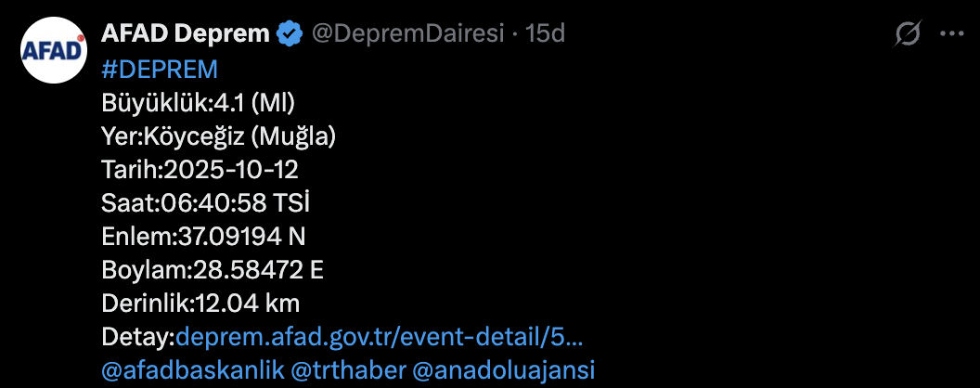
Task: Visit the @anadoluajansi mention
Action: tap(504, 369)
